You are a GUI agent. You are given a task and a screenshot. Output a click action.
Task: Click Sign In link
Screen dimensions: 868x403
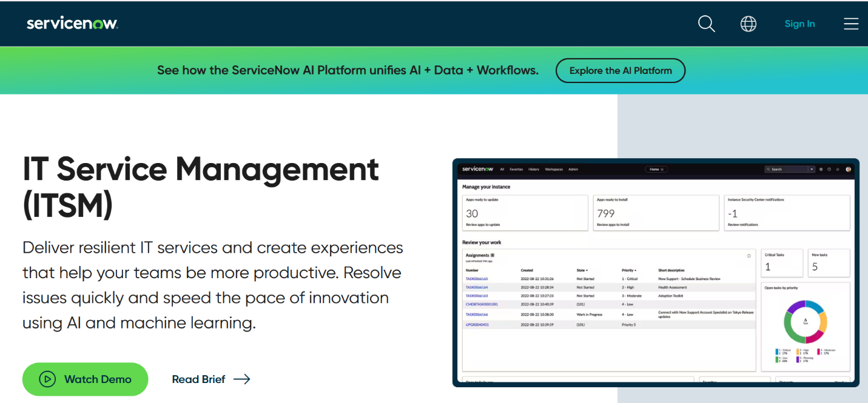(x=799, y=24)
